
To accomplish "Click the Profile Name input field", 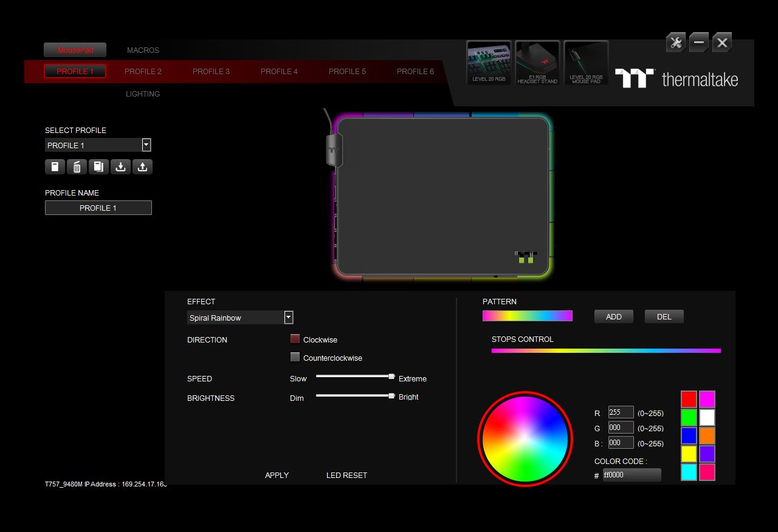I will [x=98, y=208].
